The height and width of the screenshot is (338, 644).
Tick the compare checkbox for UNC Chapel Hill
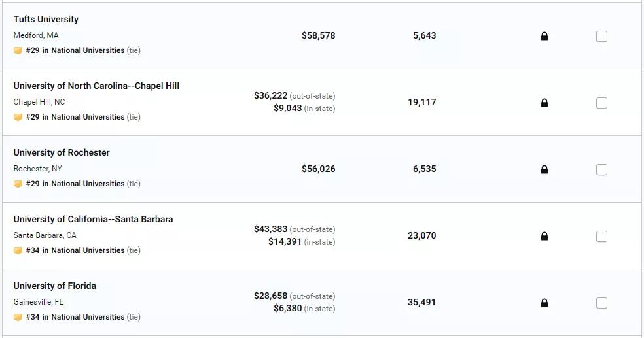[601, 103]
